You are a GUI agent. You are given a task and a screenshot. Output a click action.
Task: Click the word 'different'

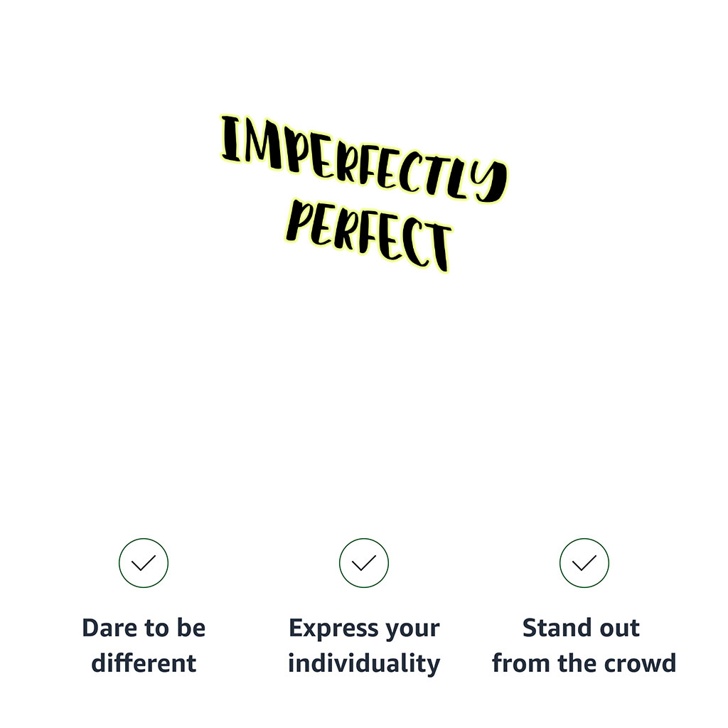pyautogui.click(x=144, y=663)
